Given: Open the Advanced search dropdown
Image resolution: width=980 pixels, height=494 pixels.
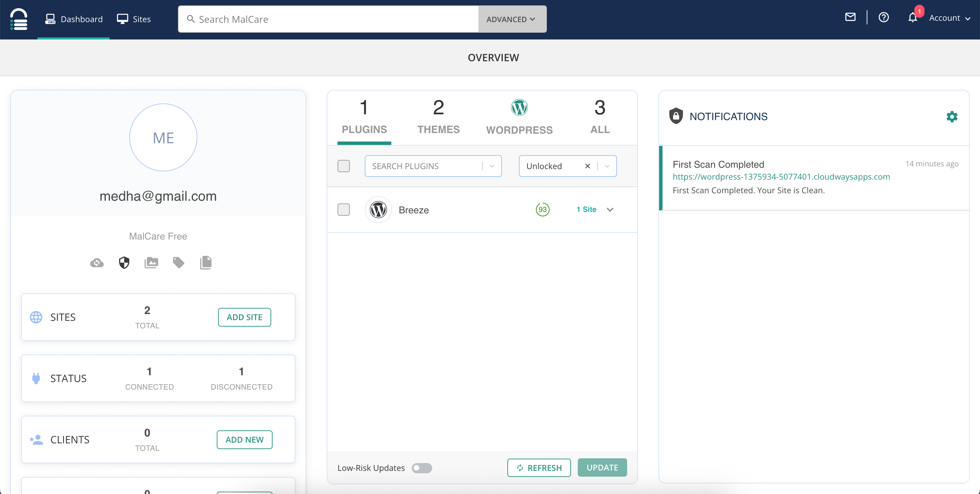Looking at the screenshot, I should pos(512,19).
